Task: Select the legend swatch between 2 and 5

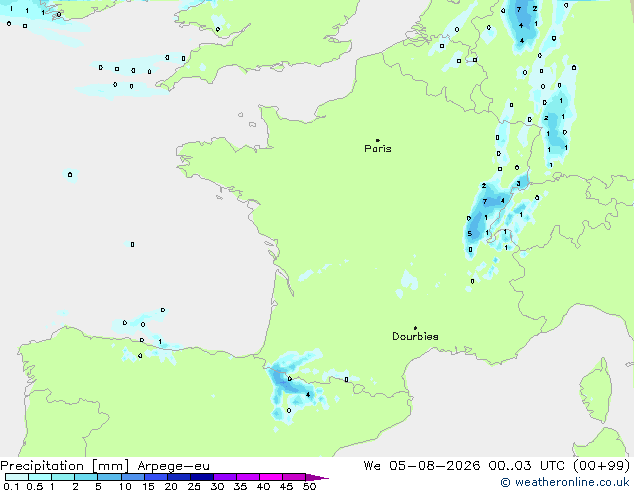Action: point(86,477)
